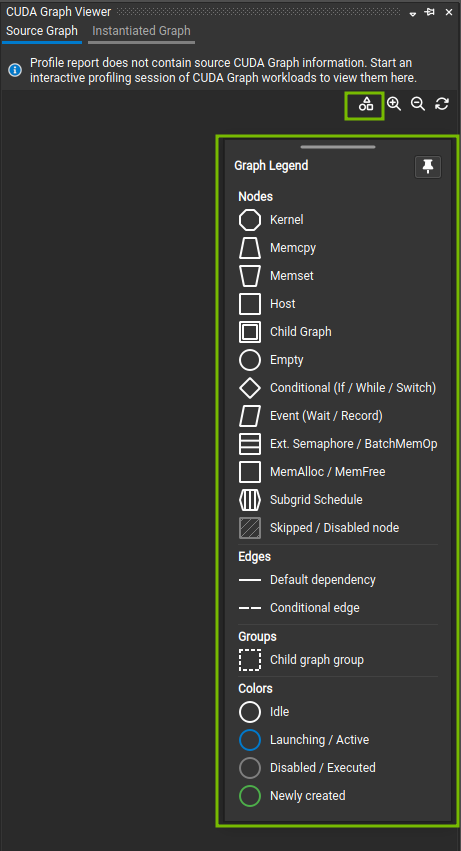Click the Kernel label text
461x851 pixels.
click(287, 220)
